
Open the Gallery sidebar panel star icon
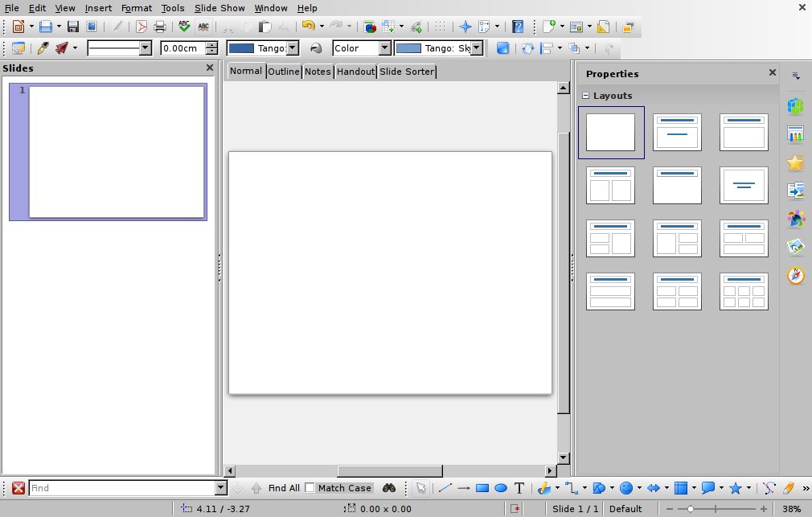[x=795, y=163]
